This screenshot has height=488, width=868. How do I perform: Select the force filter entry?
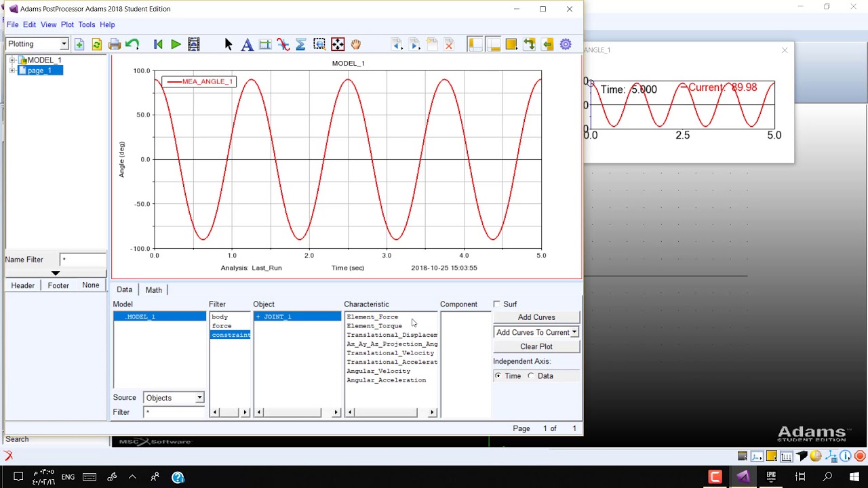[x=222, y=326]
